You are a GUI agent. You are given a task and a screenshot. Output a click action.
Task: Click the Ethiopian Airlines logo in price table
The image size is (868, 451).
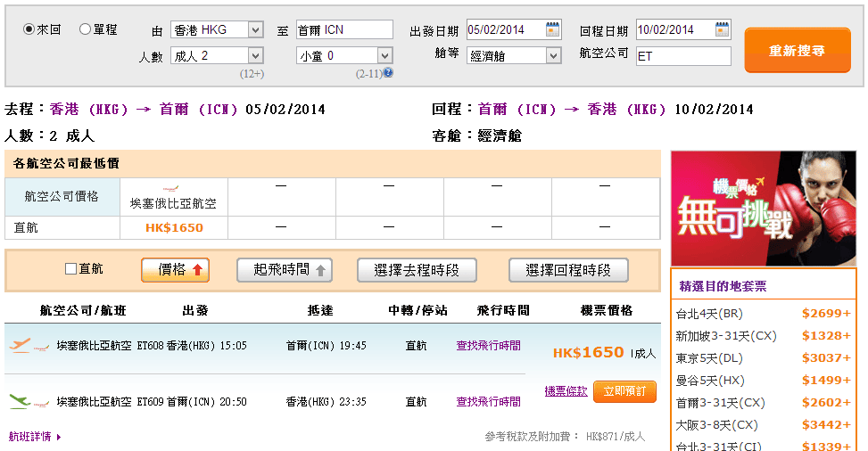point(173,190)
